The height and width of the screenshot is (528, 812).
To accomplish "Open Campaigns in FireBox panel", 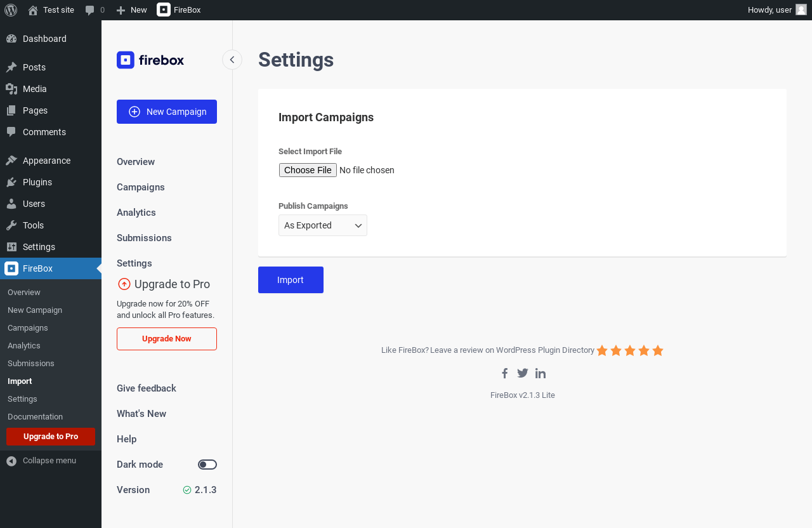I will click(x=141, y=187).
